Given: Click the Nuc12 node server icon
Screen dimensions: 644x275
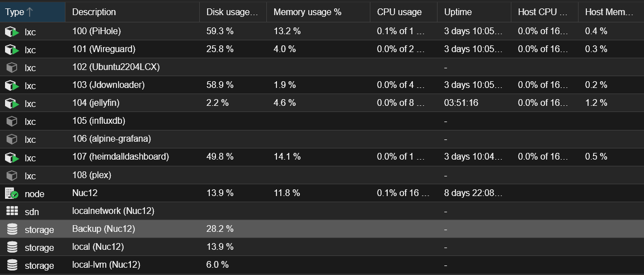Looking at the screenshot, I should (x=12, y=194).
